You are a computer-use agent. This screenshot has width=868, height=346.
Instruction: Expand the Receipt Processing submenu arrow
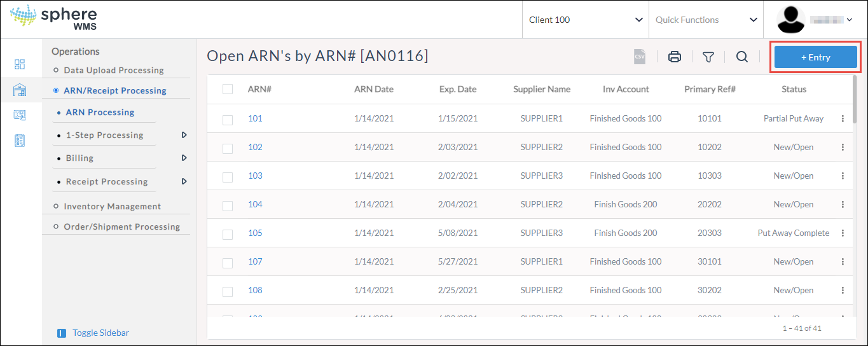coord(184,181)
